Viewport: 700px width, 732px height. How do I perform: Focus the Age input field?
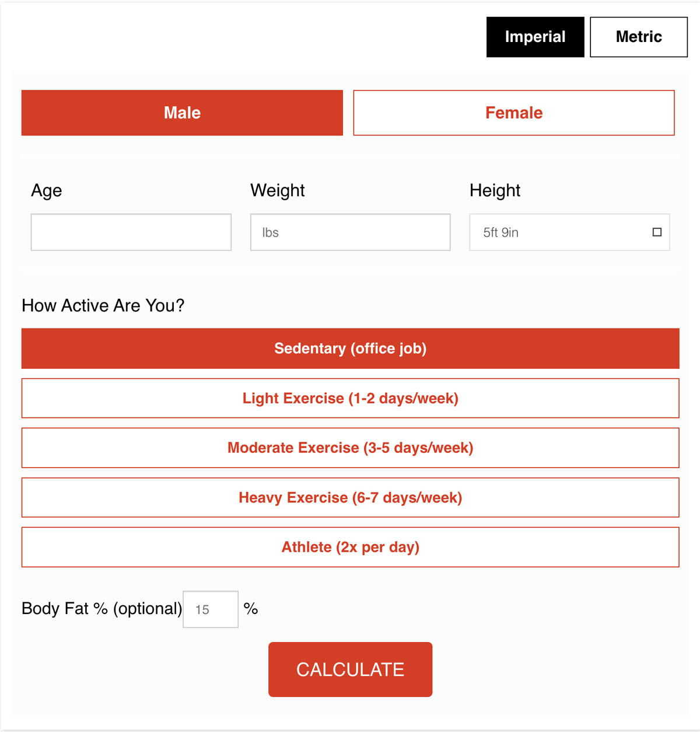131,232
